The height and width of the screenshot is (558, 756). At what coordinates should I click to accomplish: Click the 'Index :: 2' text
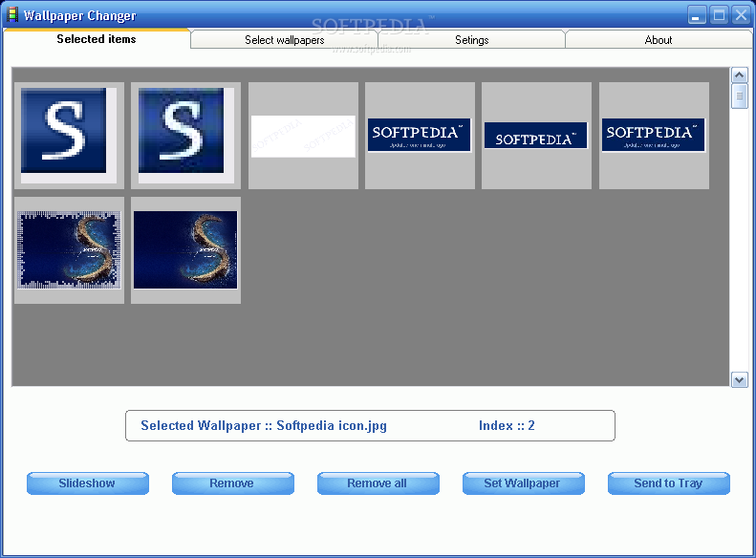pyautogui.click(x=507, y=425)
